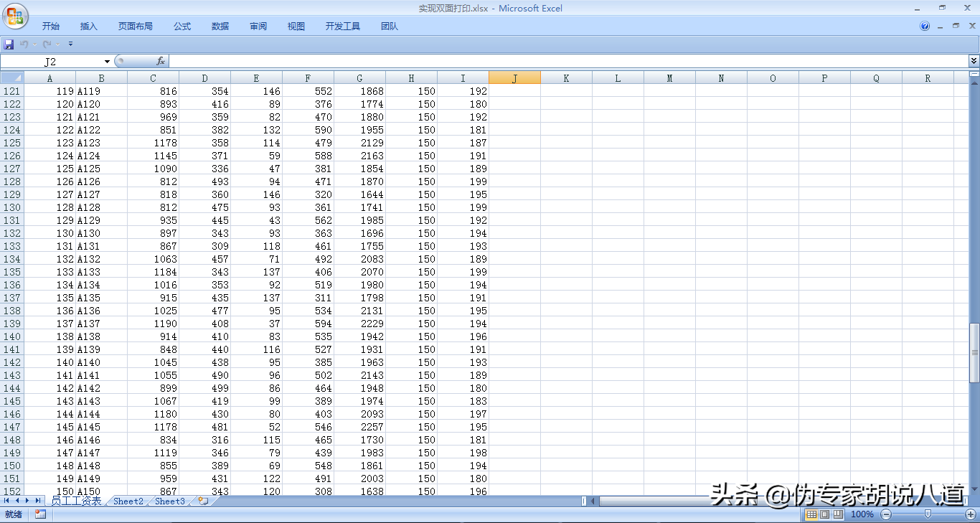Click the Name Box showing J2
980x523 pixels.
pos(50,62)
